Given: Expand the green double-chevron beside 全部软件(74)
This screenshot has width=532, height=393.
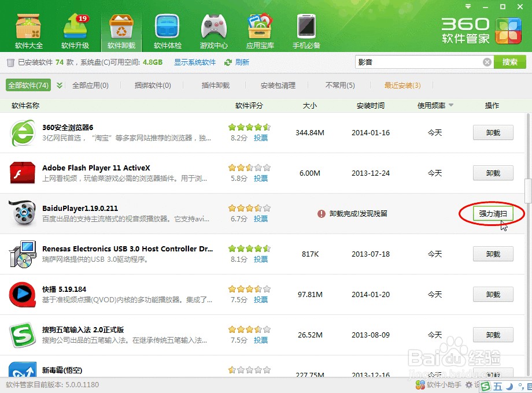Looking at the screenshot, I should pos(60,85).
